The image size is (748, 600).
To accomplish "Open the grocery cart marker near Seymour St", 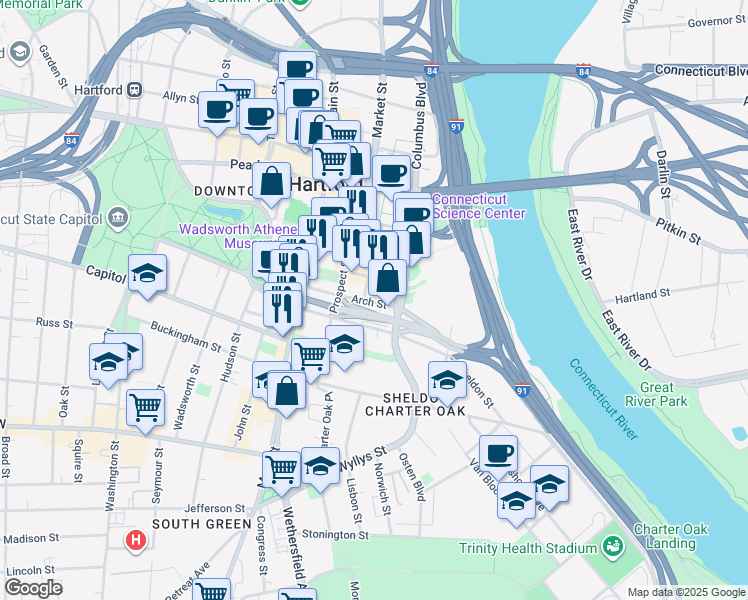I will [x=145, y=409].
